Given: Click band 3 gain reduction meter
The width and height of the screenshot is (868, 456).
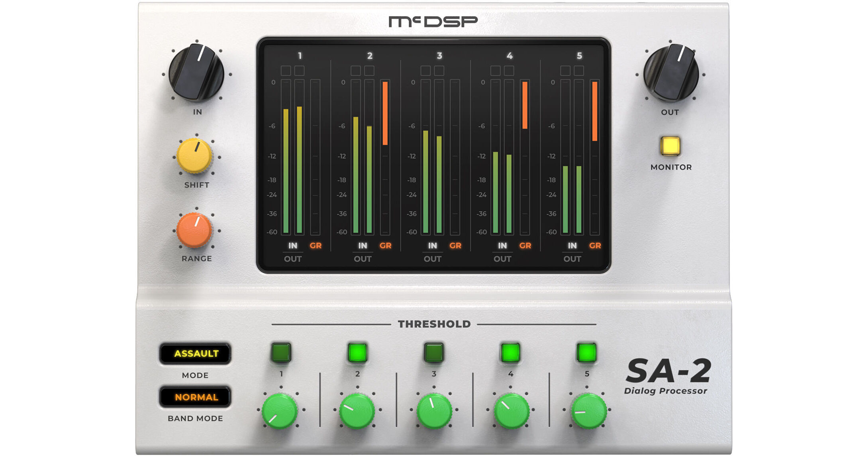Looking at the screenshot, I should coord(455,157).
